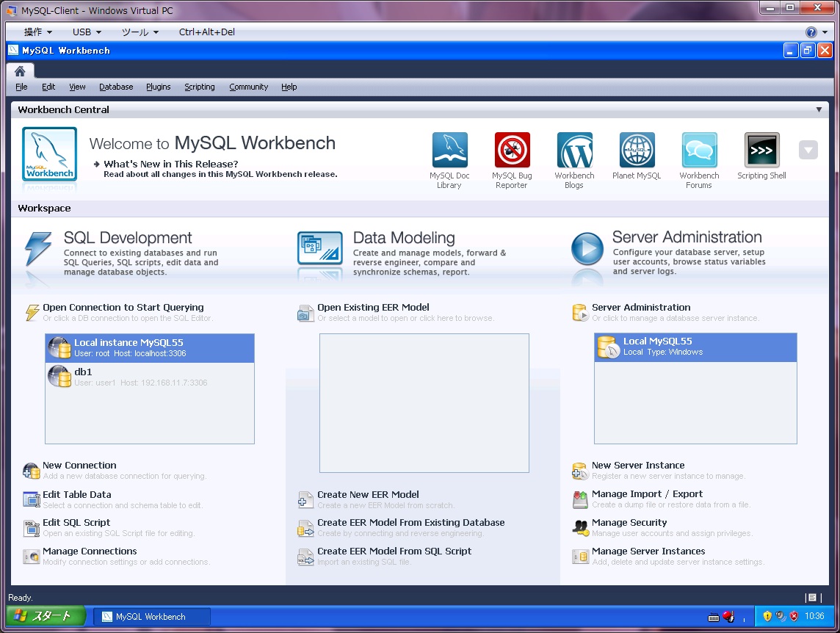The image size is (840, 633).
Task: Select the db1 connection entry
Action: tap(150, 377)
